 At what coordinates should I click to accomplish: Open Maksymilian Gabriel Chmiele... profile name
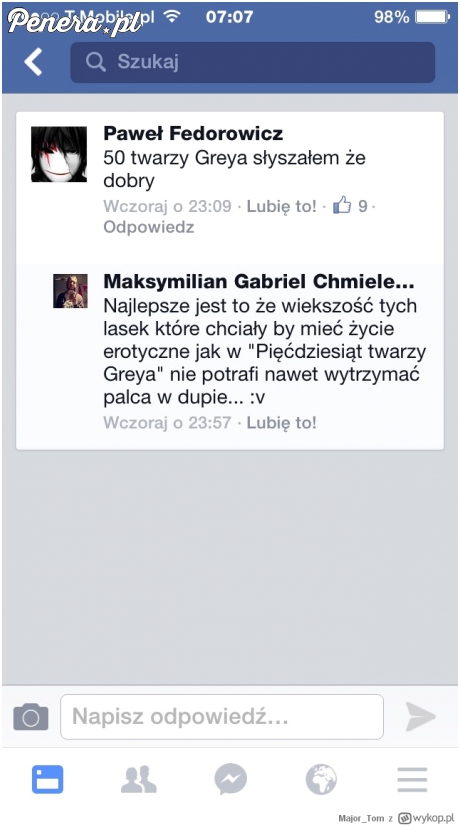tap(259, 282)
